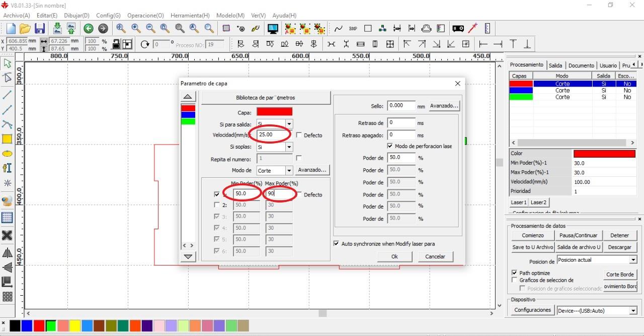Click the lock aspect ratio icon

[116, 44]
